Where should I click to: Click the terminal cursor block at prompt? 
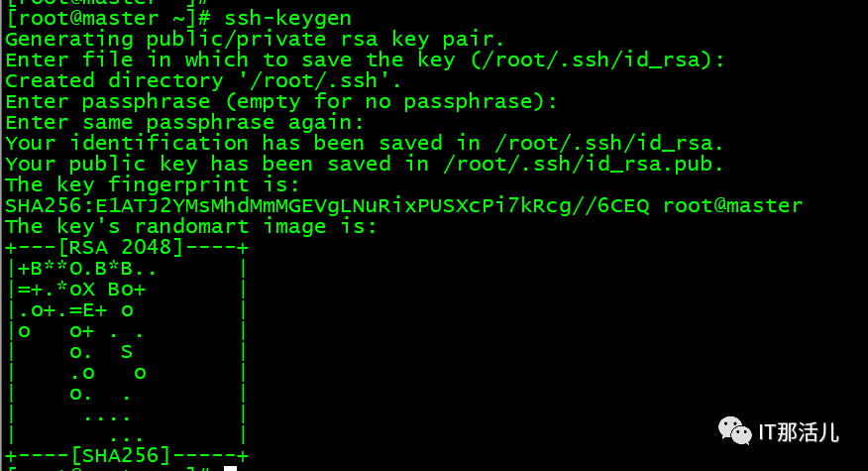pos(230,468)
